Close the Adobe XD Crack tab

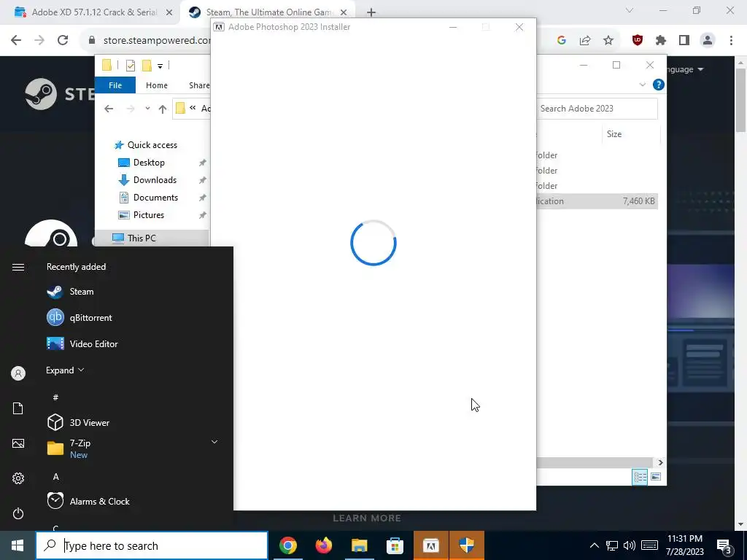pos(169,12)
